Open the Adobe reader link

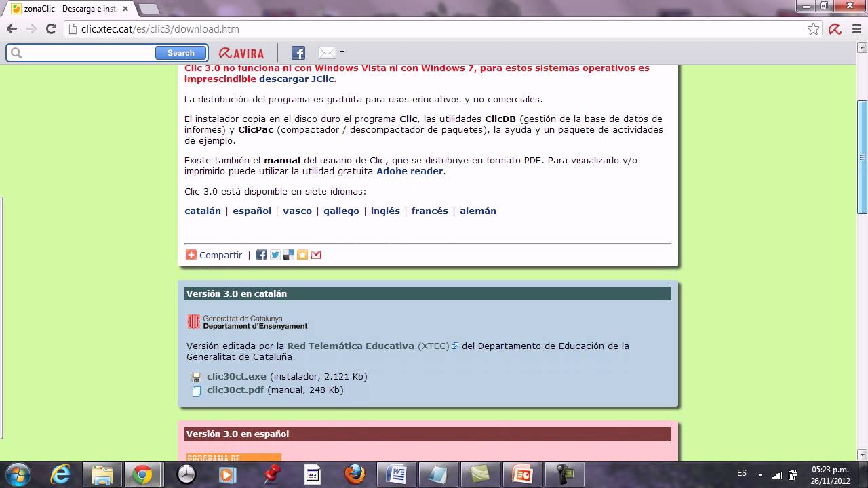click(410, 171)
